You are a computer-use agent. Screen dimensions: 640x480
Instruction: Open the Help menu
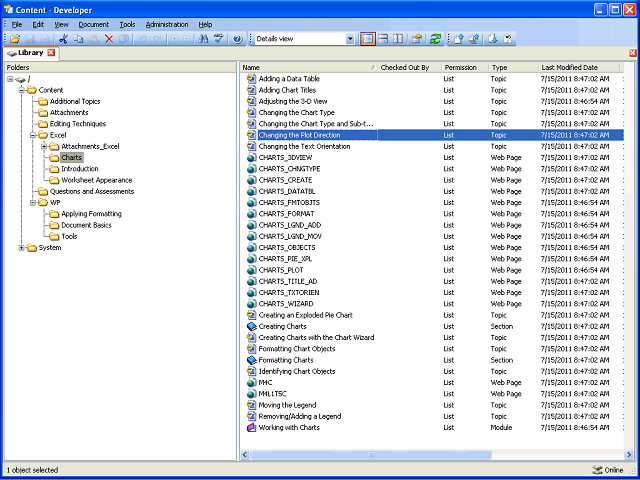tap(205, 24)
